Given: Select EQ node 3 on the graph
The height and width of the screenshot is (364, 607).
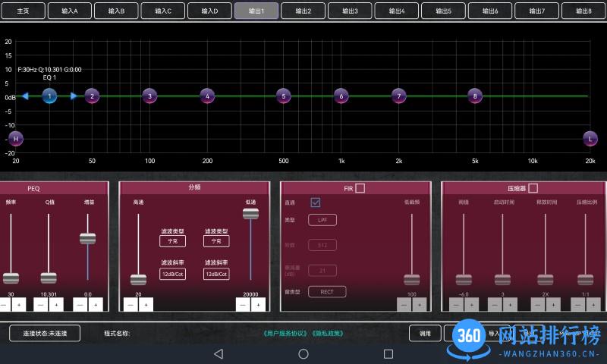Looking at the screenshot, I should (149, 96).
